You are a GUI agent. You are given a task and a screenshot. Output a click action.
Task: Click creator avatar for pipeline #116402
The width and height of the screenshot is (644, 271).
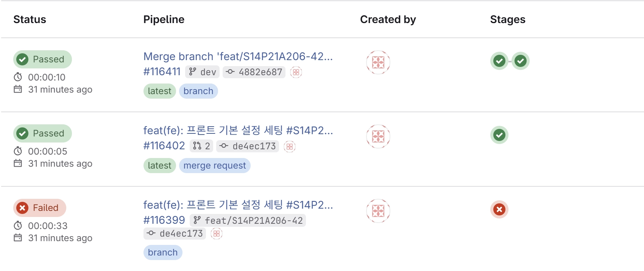(x=378, y=136)
